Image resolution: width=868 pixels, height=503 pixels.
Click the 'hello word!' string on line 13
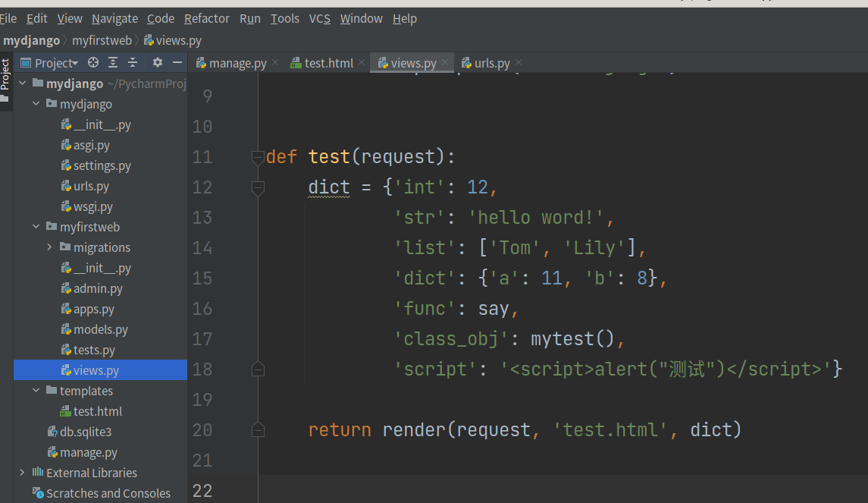coord(536,218)
